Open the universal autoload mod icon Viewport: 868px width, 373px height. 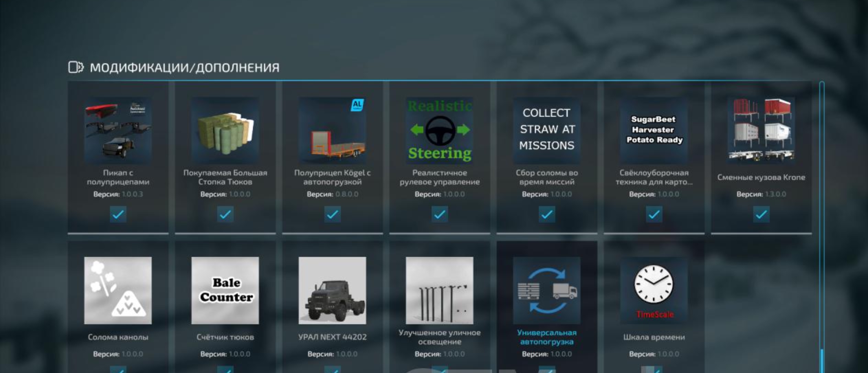(547, 290)
